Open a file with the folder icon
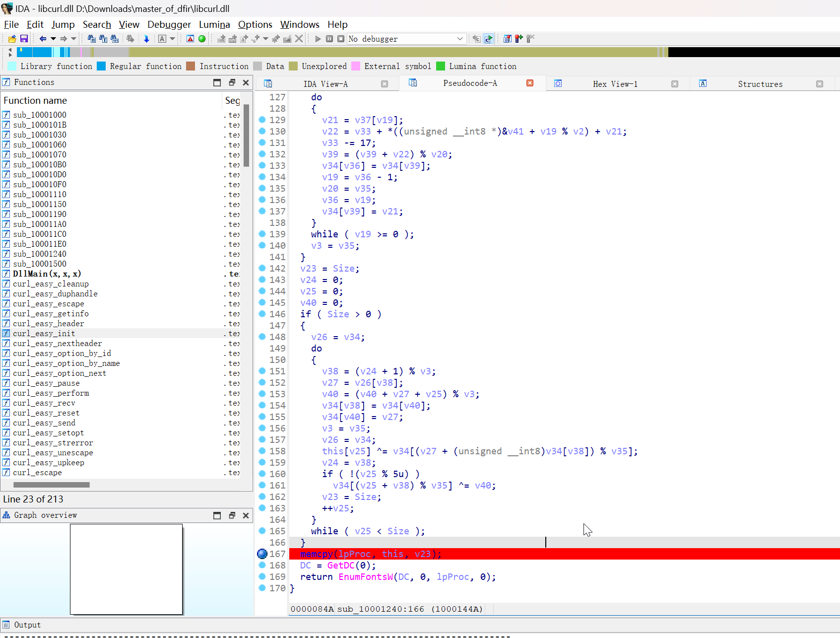The image size is (840, 638). [x=12, y=39]
